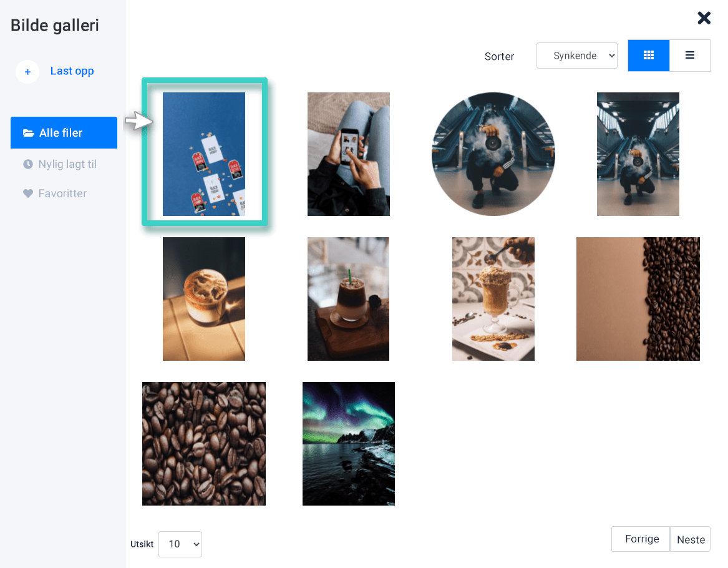
Task: Pick the coffee drink with green straw
Action: [348, 299]
